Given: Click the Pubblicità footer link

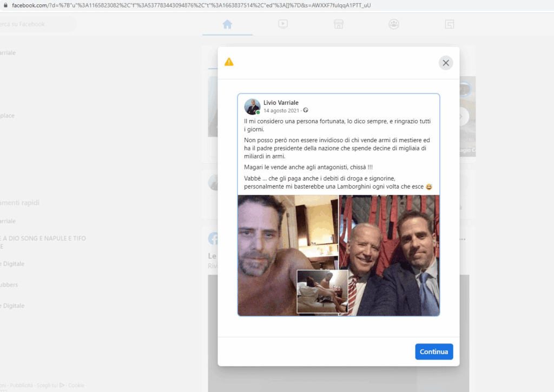Looking at the screenshot, I should tap(21, 386).
